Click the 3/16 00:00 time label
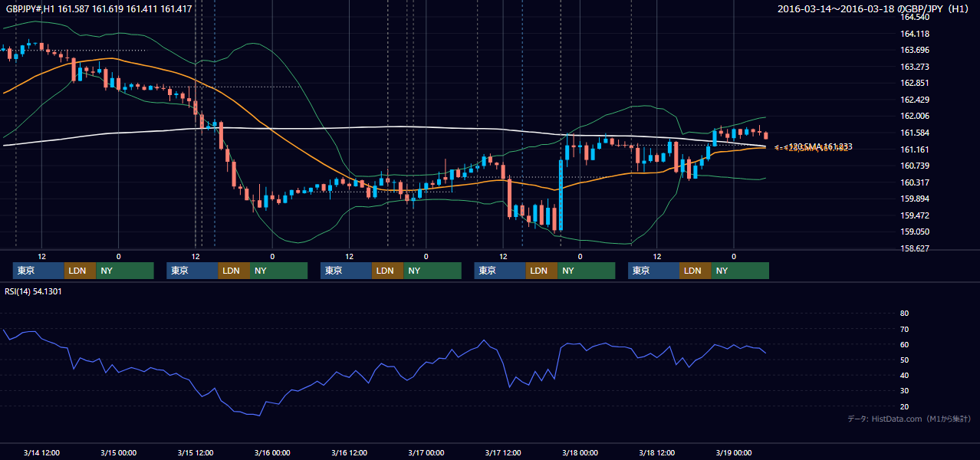Image resolution: width=980 pixels, height=460 pixels. click(x=272, y=452)
